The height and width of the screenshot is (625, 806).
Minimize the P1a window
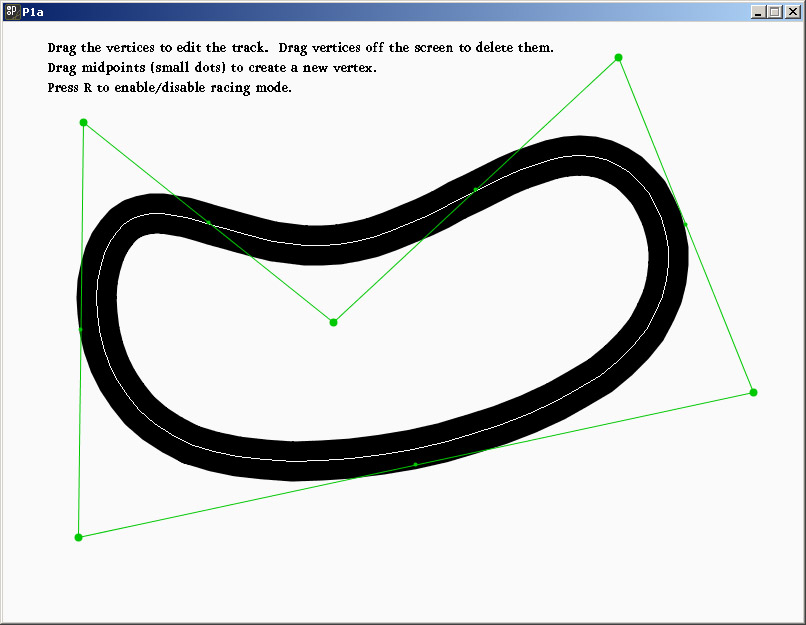tap(758, 12)
